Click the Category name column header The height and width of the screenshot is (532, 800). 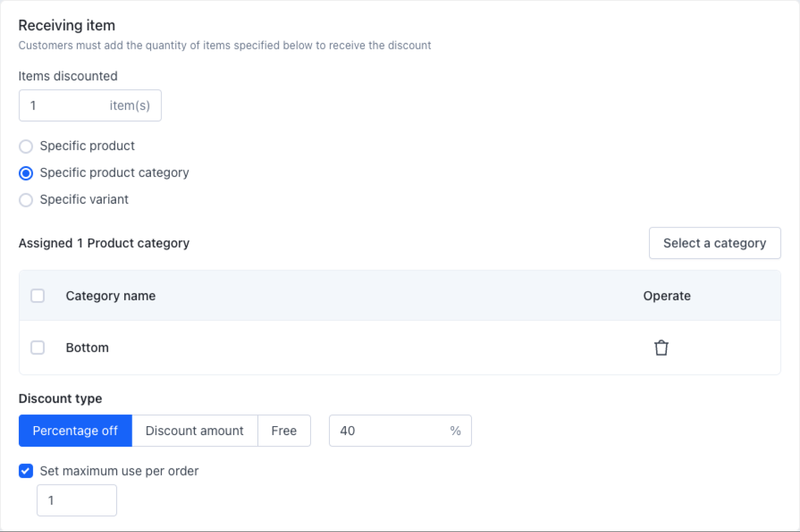pos(111,296)
